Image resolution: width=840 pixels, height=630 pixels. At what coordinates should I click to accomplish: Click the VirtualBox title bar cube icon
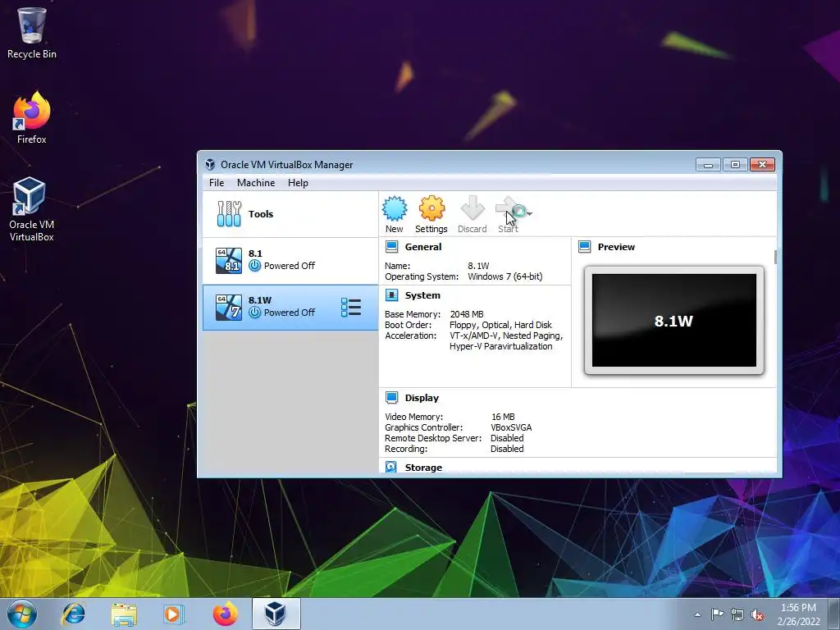click(211, 164)
